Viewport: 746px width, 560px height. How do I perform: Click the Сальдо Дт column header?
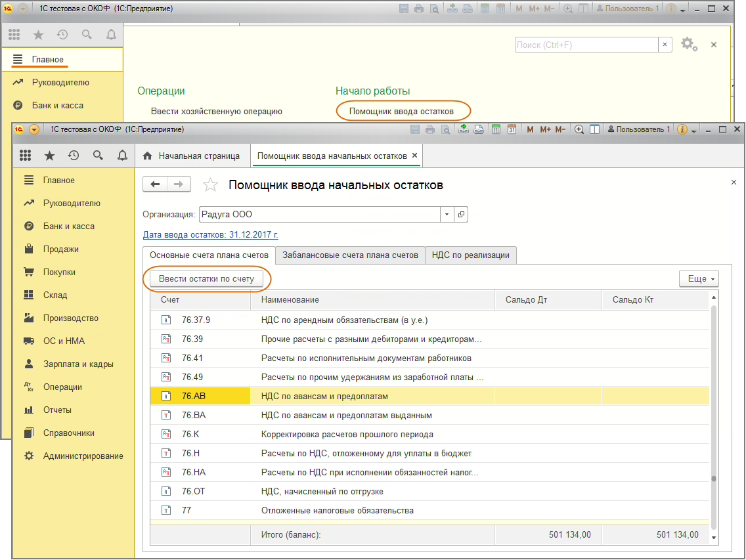click(548, 300)
